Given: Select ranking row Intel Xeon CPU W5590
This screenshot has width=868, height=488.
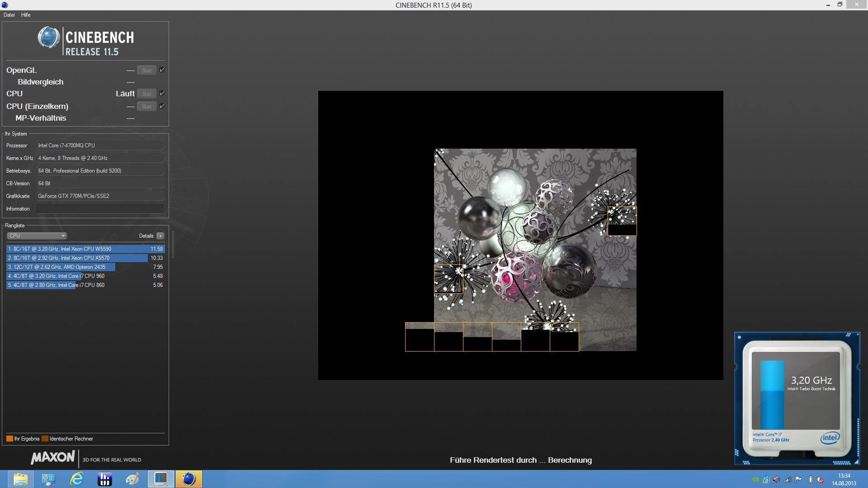Looking at the screenshot, I should 85,249.
